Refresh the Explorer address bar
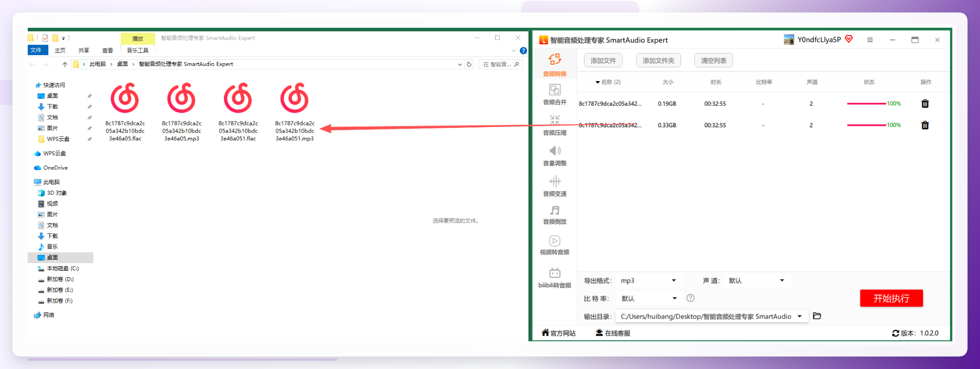 coord(469,64)
